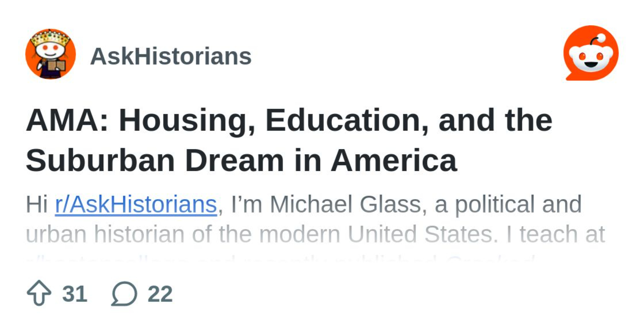Viewport: 644px width, 336px height.
Task: Upvote the post with the arrow icon
Action: (x=39, y=293)
